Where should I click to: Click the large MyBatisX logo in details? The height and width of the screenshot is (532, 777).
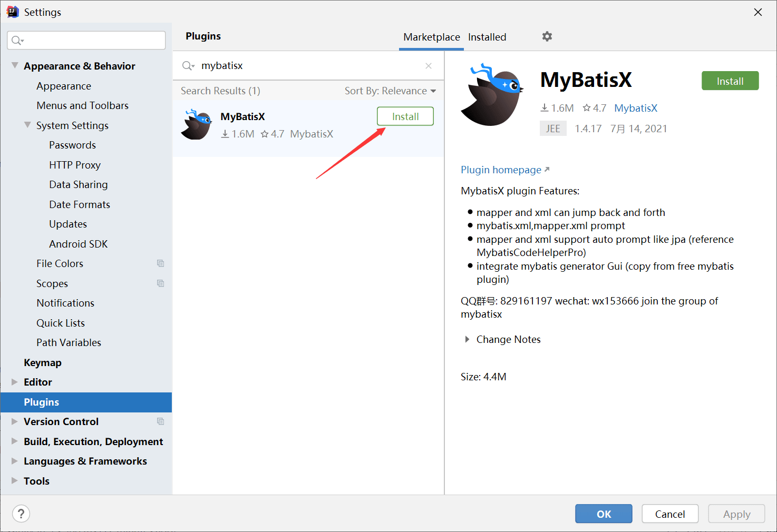pos(493,95)
